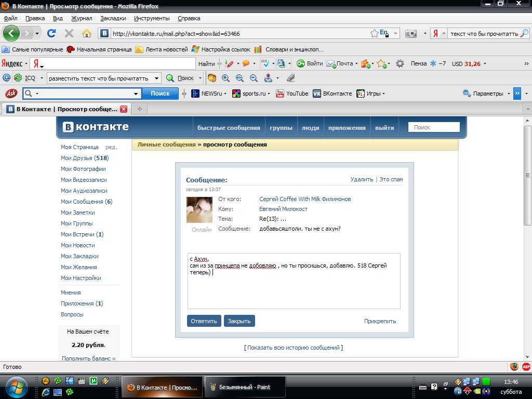Click the Yandex bar settings gear icon
The height and width of the screenshot is (399, 532).
tap(400, 63)
